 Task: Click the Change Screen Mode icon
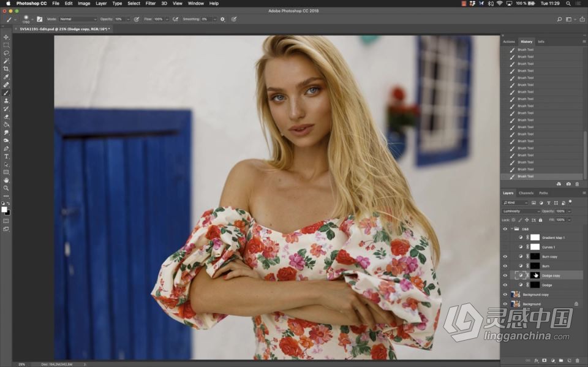(6, 229)
